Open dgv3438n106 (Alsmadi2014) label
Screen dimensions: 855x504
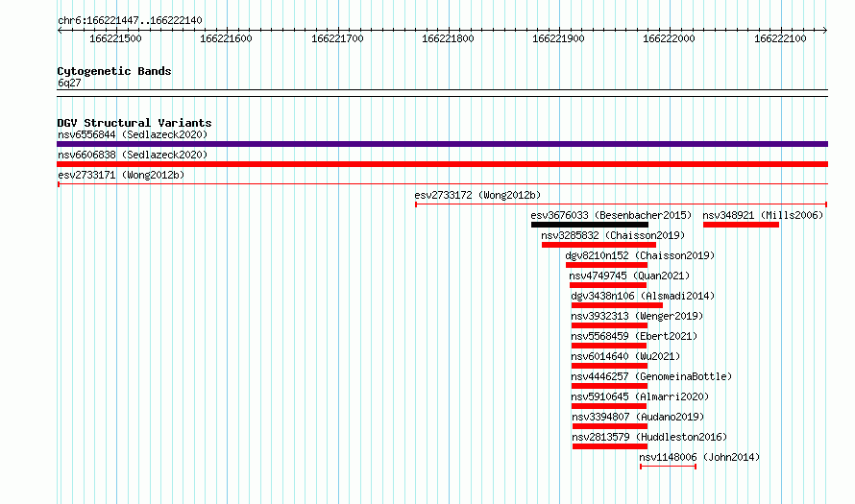point(643,296)
